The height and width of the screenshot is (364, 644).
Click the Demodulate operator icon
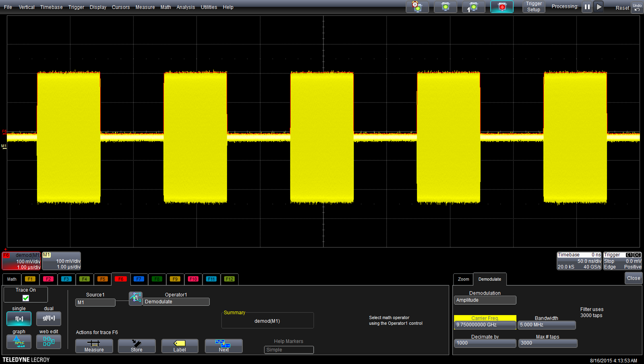tap(136, 298)
